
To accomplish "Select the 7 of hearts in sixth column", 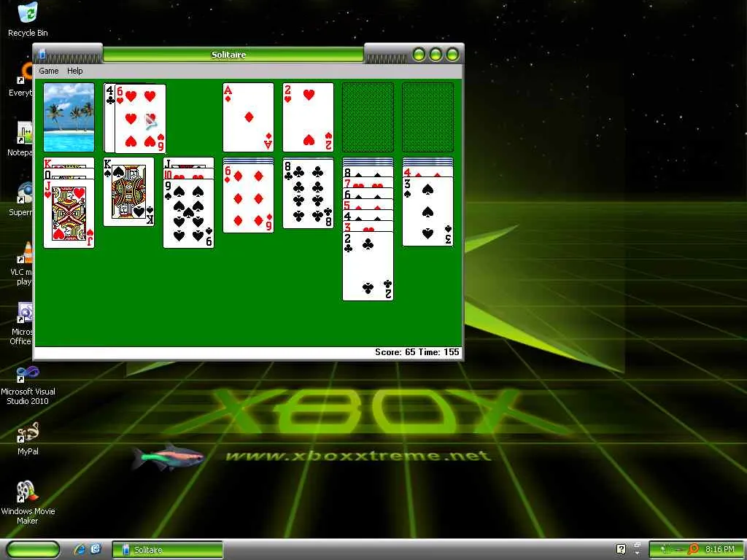I will (368, 183).
